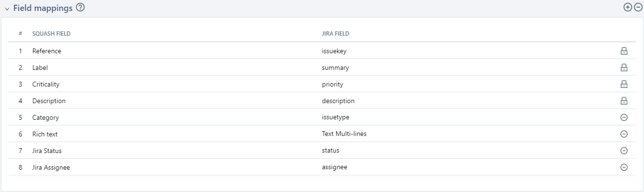Delete the Jira Status mapping row
Viewport: 644px width, 192px height.
624,151
